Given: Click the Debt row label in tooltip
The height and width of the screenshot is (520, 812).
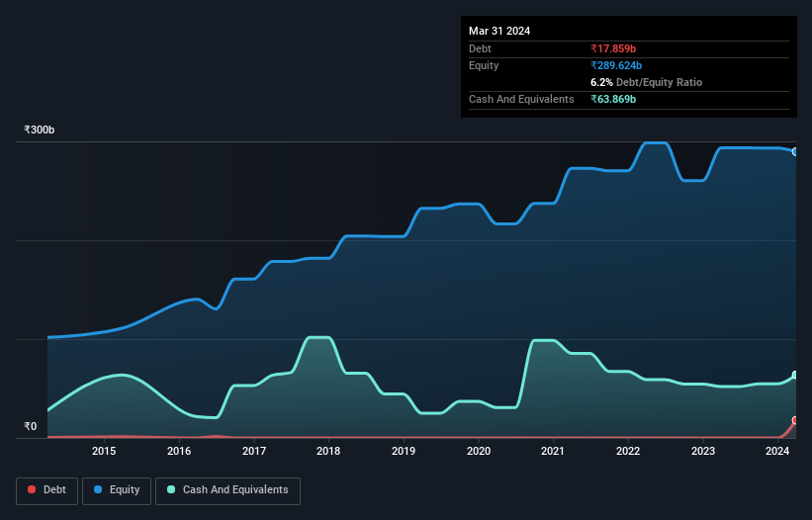Looking at the screenshot, I should click(x=480, y=48).
